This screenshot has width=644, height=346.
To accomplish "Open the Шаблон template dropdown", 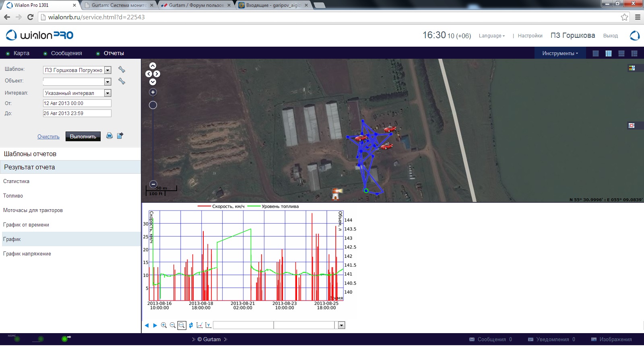I will click(107, 70).
